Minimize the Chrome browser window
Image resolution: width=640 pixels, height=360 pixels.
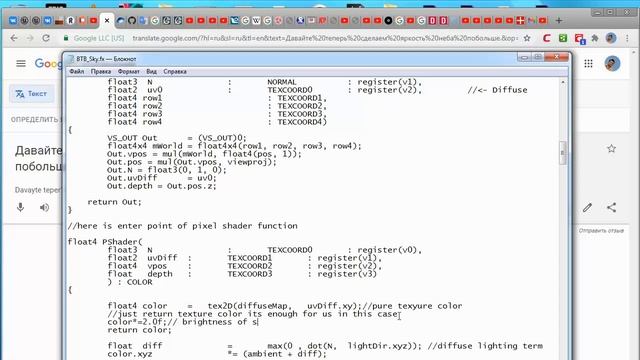[x=598, y=12]
